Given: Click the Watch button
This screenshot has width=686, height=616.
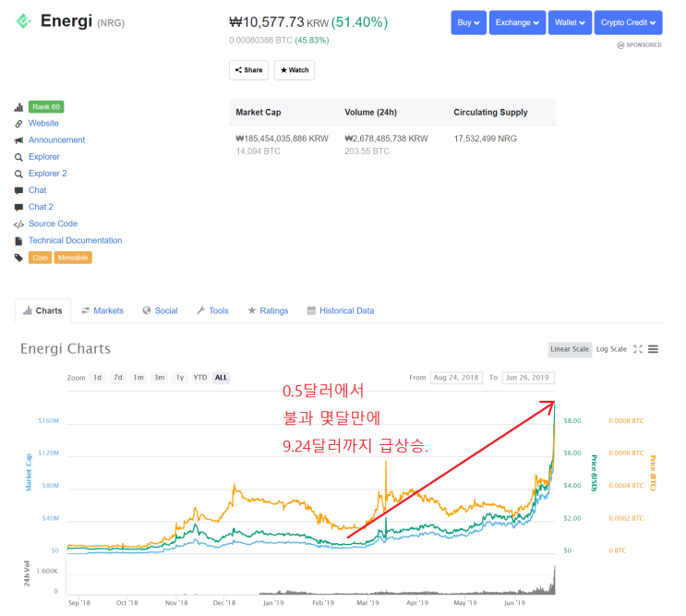Looking at the screenshot, I should 295,70.
